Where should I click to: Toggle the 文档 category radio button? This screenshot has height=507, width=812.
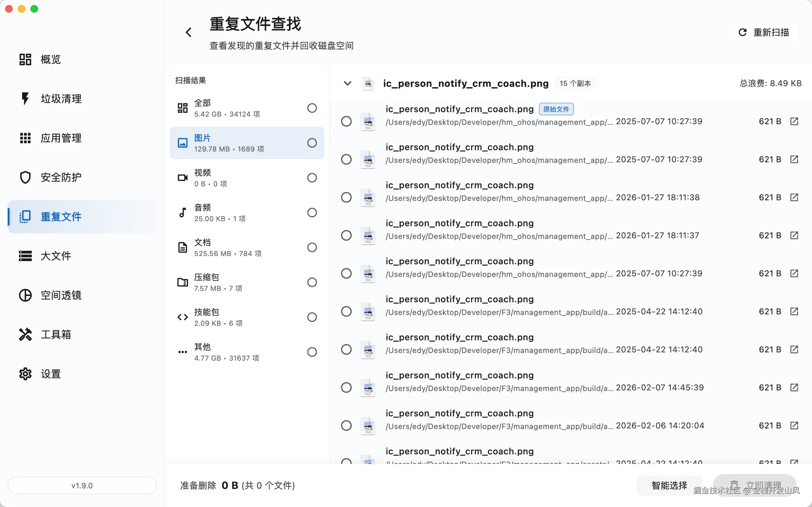pyautogui.click(x=312, y=247)
